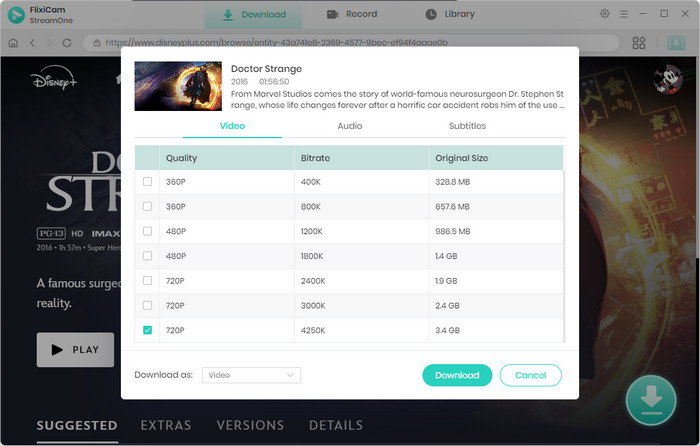Click the table's vertical scrollbar
The image size is (700, 446).
point(564,256)
